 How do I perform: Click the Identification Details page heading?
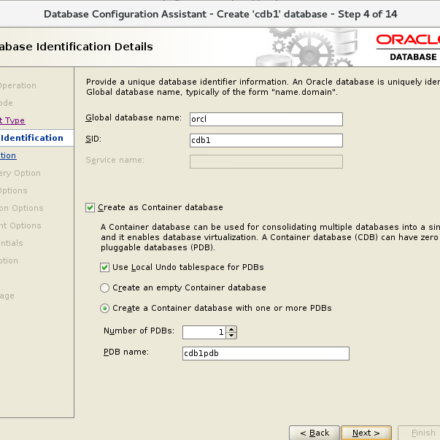click(76, 47)
